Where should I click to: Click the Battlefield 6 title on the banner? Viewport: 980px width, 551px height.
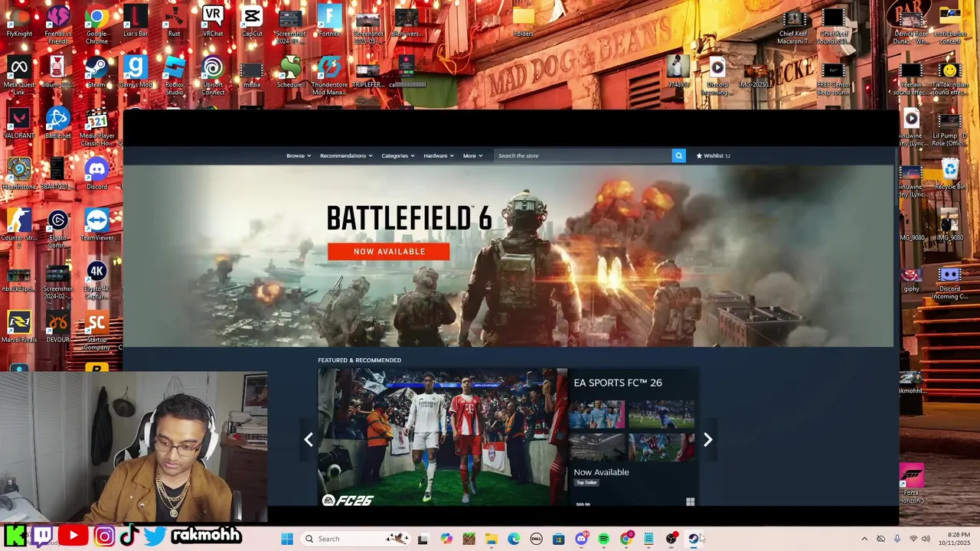[x=409, y=218]
